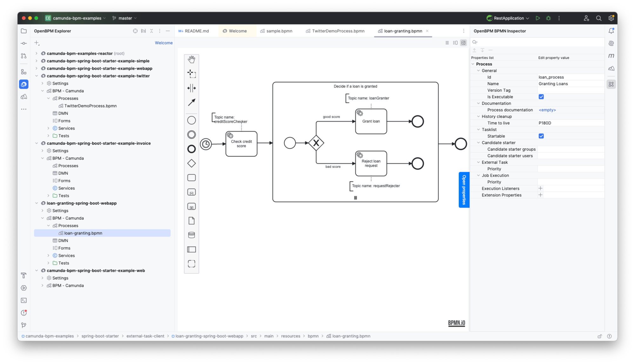
Task: Select the Hand tool in BPMN palette
Action: (191, 59)
